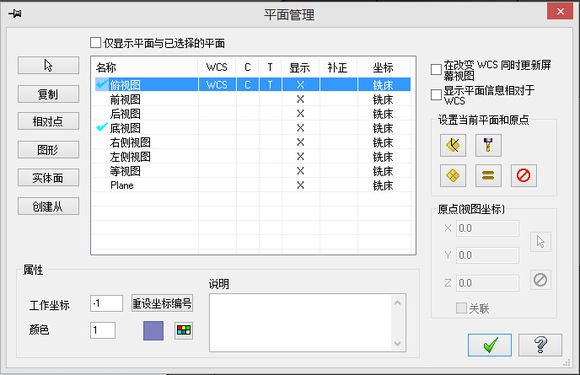Click the 重设坐标编号 button
The image size is (580, 375).
162,304
